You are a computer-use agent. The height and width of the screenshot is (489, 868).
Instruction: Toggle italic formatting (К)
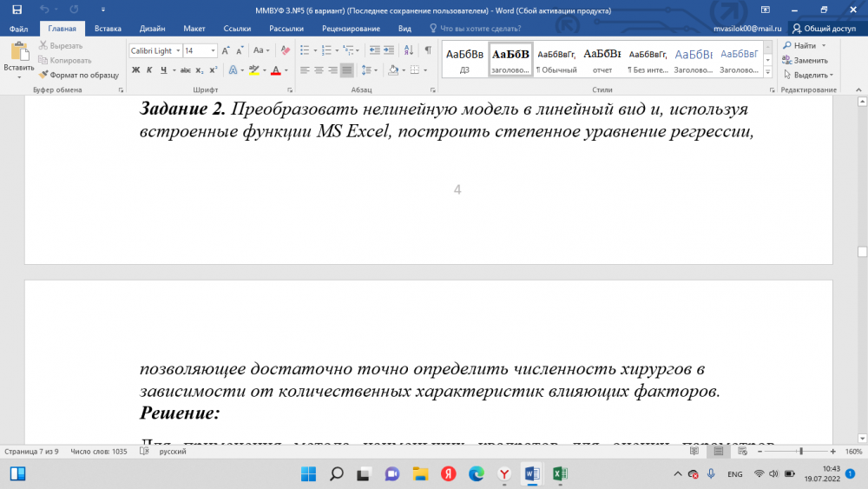(x=150, y=70)
